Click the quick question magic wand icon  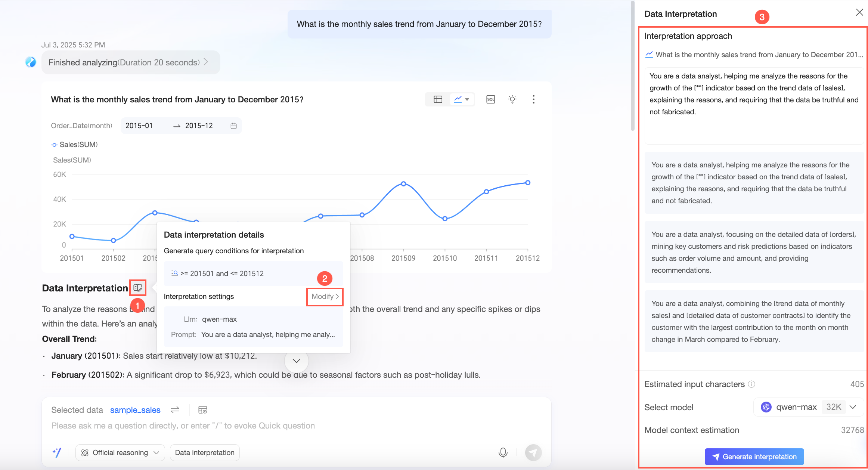(57, 452)
